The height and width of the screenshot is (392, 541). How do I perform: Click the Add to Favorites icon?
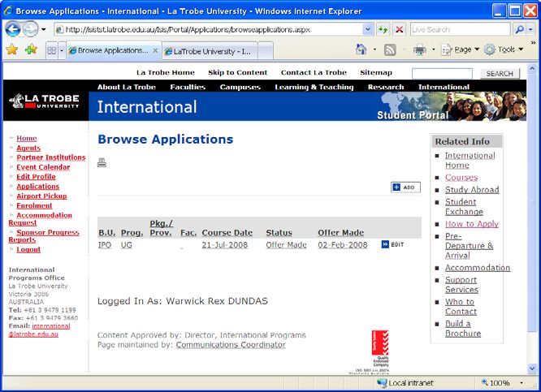[x=31, y=50]
